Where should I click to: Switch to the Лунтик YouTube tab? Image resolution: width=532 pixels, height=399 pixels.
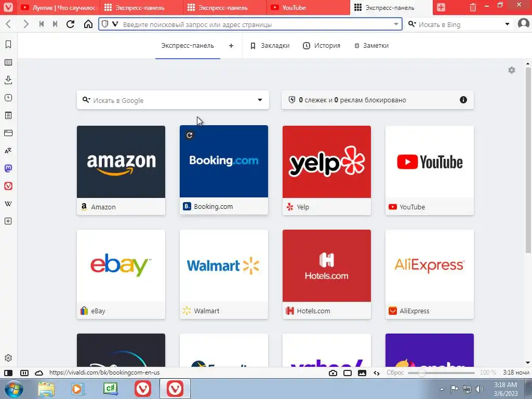[x=58, y=7]
